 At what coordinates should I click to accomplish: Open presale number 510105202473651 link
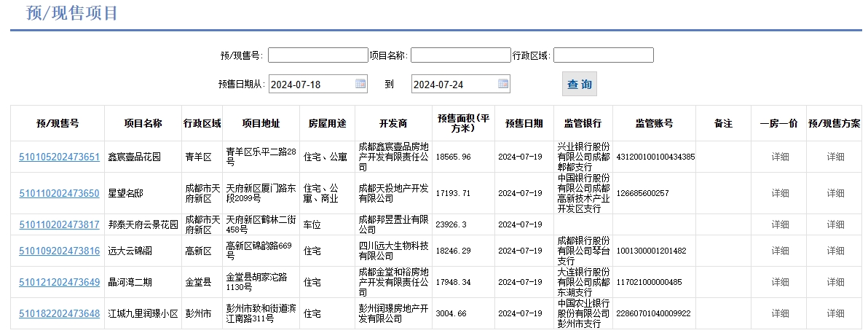click(59, 157)
